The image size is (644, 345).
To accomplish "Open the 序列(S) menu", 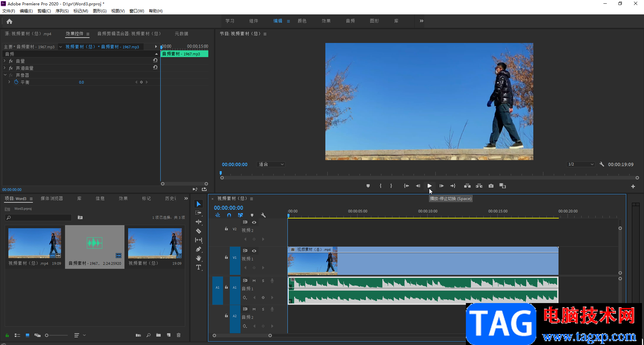I will pyautogui.click(x=62, y=11).
